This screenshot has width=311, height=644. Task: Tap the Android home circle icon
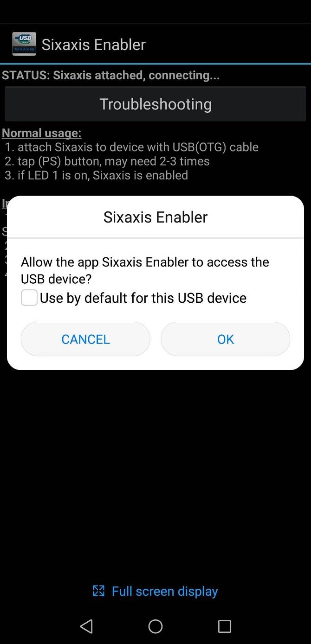(x=155, y=626)
